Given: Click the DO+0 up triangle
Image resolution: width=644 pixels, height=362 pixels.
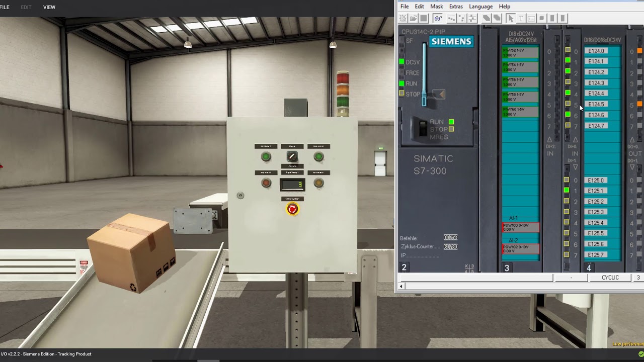Looking at the screenshot, I should pyautogui.click(x=632, y=139).
